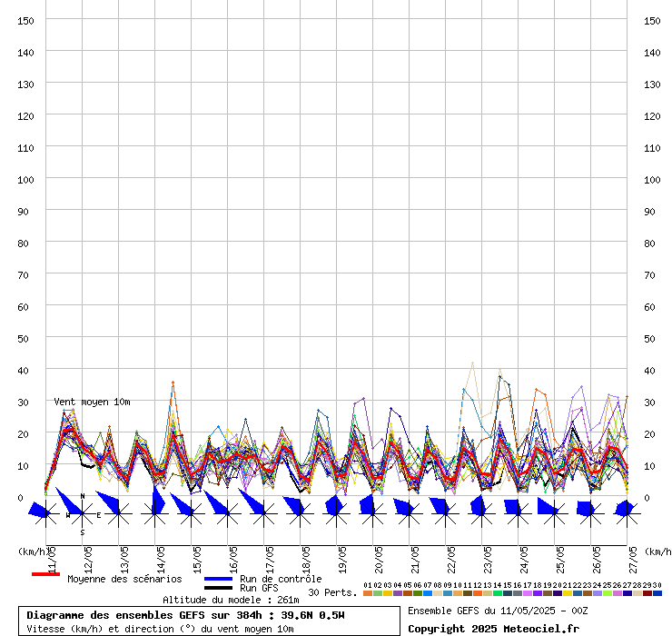Click the wind rose above 20/05
Viewport: 672px width, 636px height.
tap(373, 513)
